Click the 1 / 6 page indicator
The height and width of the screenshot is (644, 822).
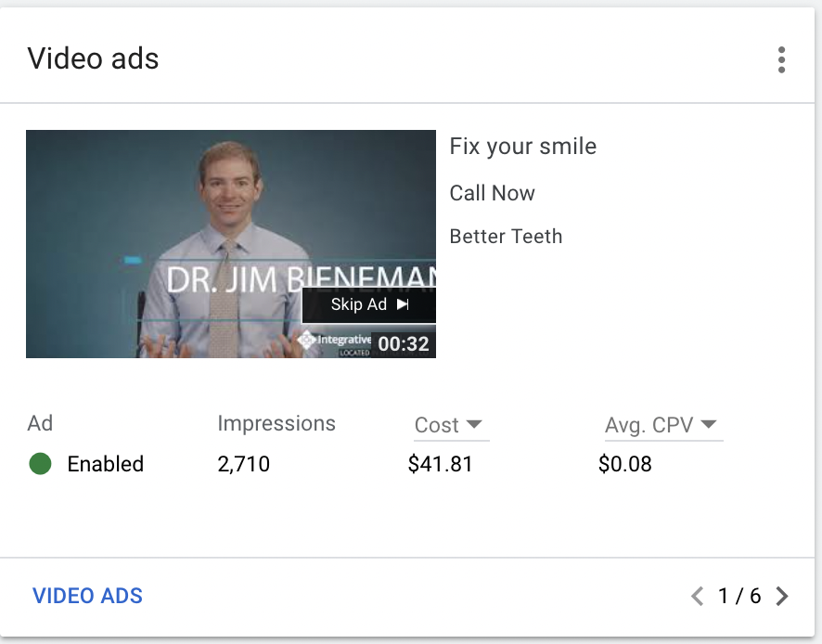tap(739, 596)
